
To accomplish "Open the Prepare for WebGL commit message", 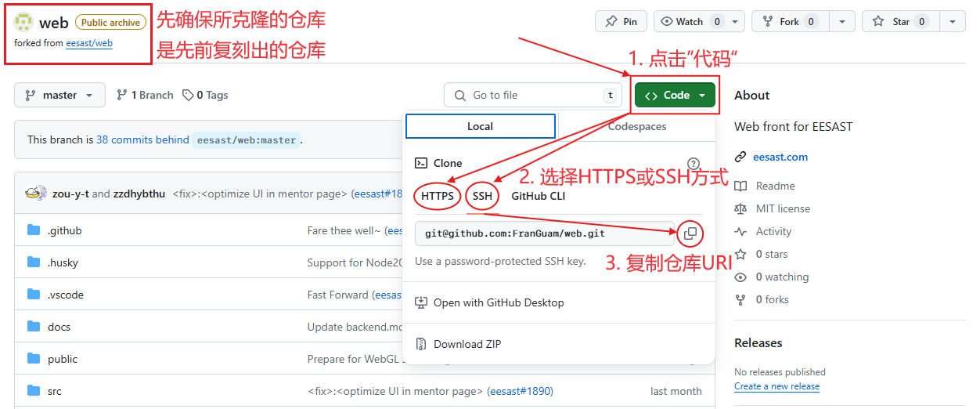I will pos(355,359).
